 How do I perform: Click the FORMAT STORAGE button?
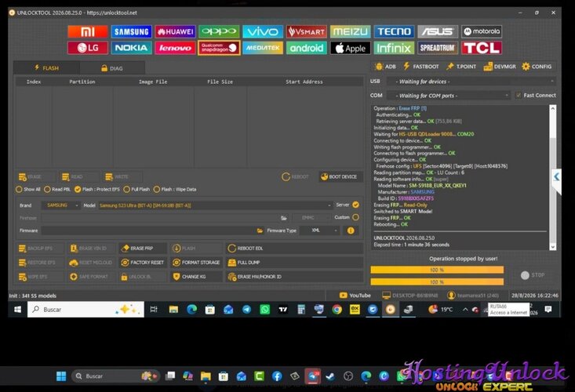pos(197,263)
